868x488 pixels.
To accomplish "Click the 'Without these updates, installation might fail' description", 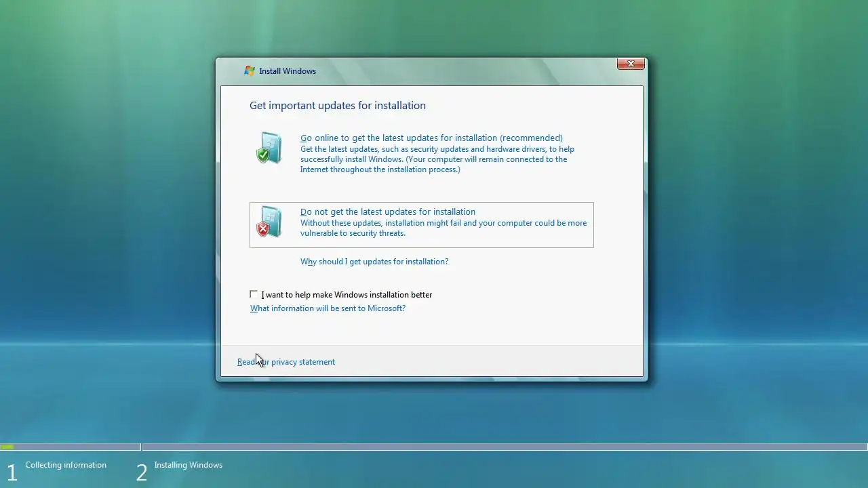I will coord(443,228).
